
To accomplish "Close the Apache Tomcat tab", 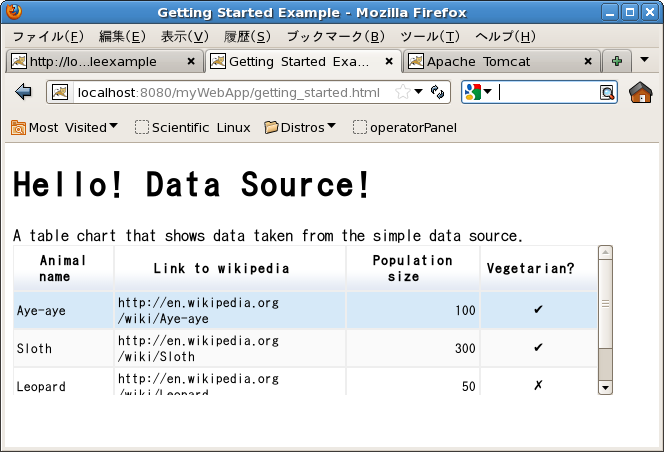I will tap(588, 61).
